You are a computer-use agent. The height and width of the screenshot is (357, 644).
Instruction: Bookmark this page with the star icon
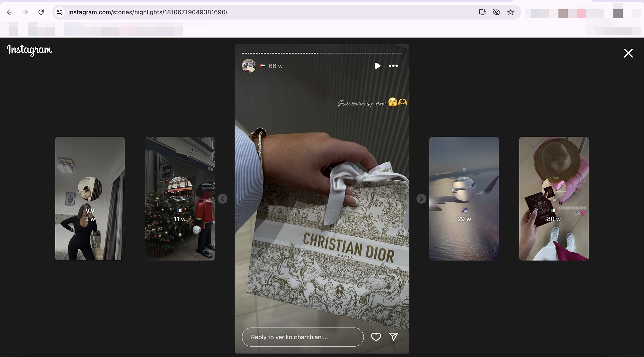(511, 12)
